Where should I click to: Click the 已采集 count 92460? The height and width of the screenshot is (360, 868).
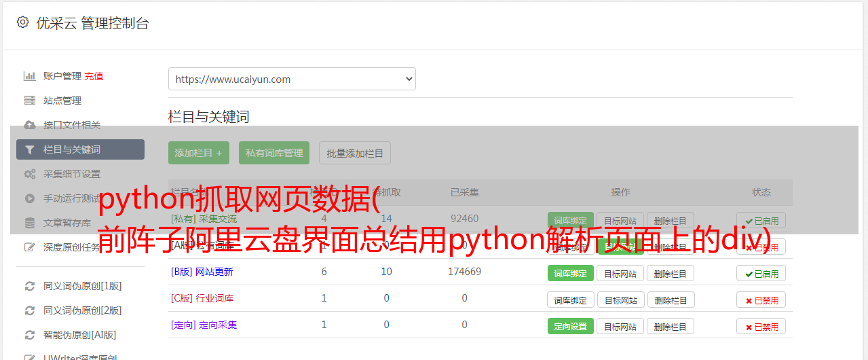pyautogui.click(x=465, y=219)
